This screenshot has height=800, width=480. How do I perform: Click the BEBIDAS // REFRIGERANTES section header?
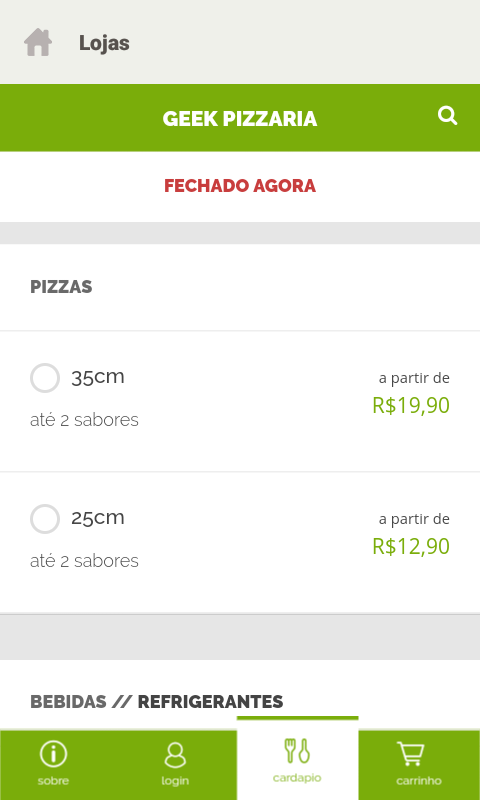point(157,702)
